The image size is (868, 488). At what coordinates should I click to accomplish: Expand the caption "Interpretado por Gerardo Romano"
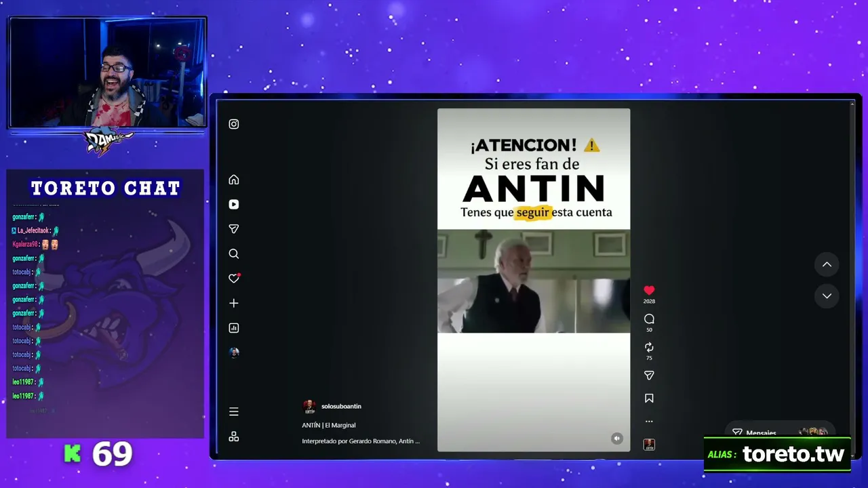[361, 441]
